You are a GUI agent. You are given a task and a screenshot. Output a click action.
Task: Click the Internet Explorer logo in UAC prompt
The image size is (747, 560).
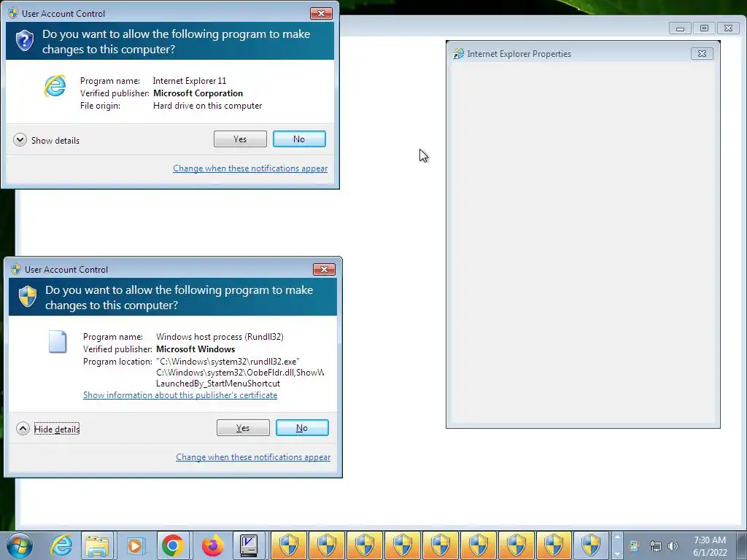[55, 86]
